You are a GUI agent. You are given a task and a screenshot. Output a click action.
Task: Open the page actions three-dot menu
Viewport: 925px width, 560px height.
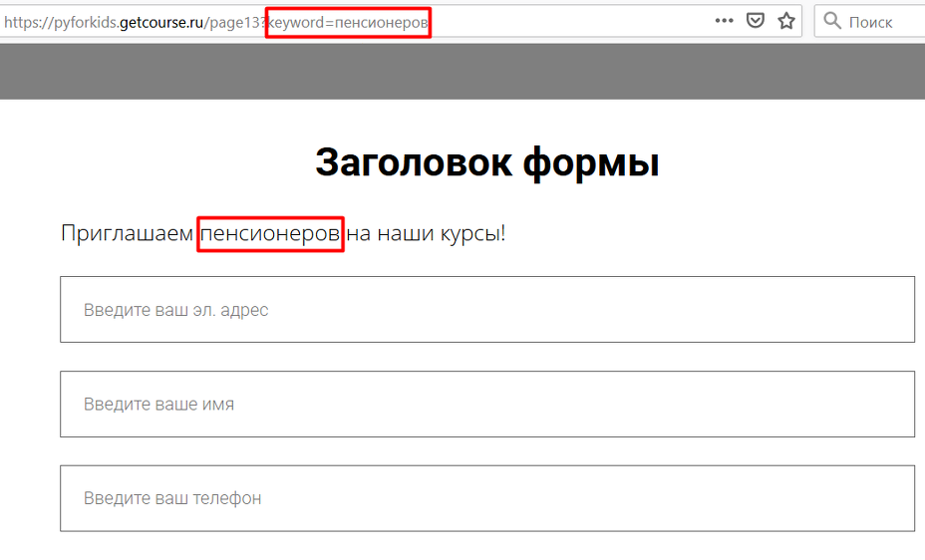point(724,21)
